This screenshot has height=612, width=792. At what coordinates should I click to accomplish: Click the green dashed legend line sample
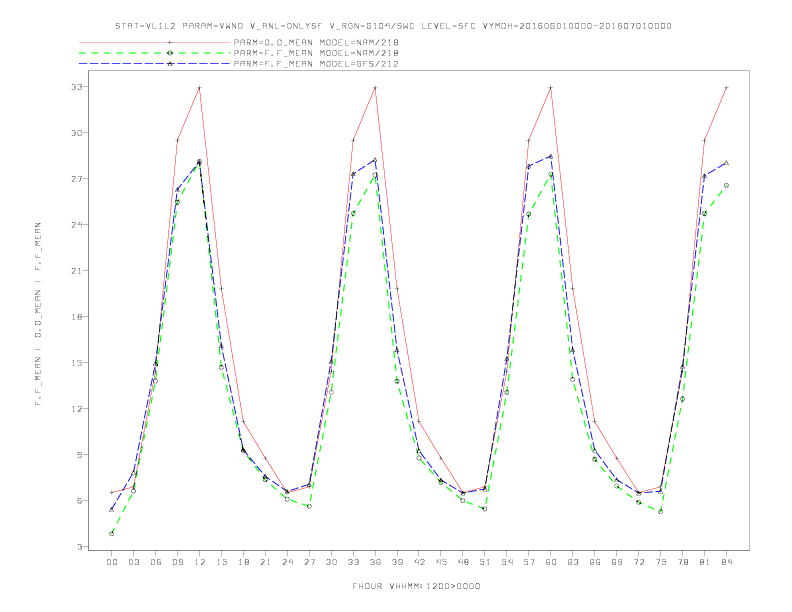click(155, 53)
